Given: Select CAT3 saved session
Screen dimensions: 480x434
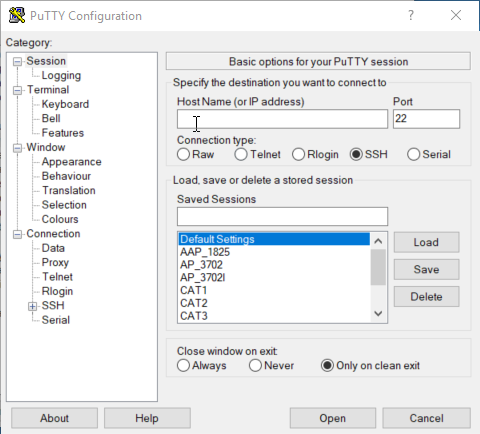Looking at the screenshot, I should pos(274,316).
